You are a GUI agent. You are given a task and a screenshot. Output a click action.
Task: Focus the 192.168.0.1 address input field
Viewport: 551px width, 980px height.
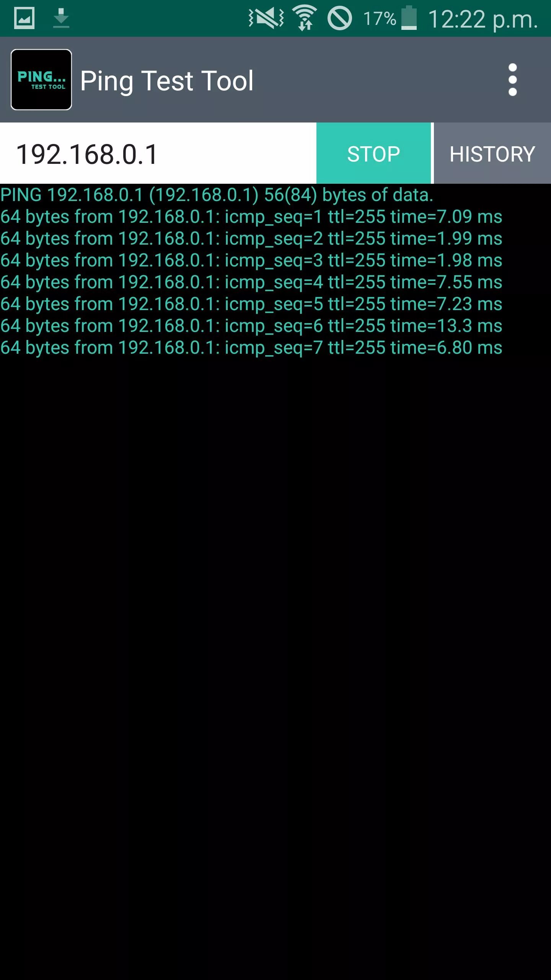(x=158, y=153)
